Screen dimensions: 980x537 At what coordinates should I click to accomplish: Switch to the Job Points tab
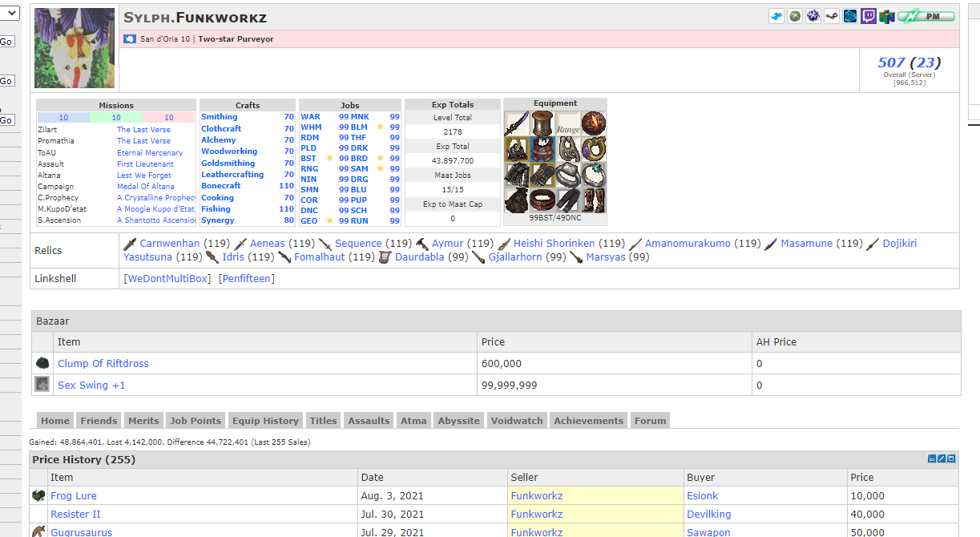tap(196, 420)
